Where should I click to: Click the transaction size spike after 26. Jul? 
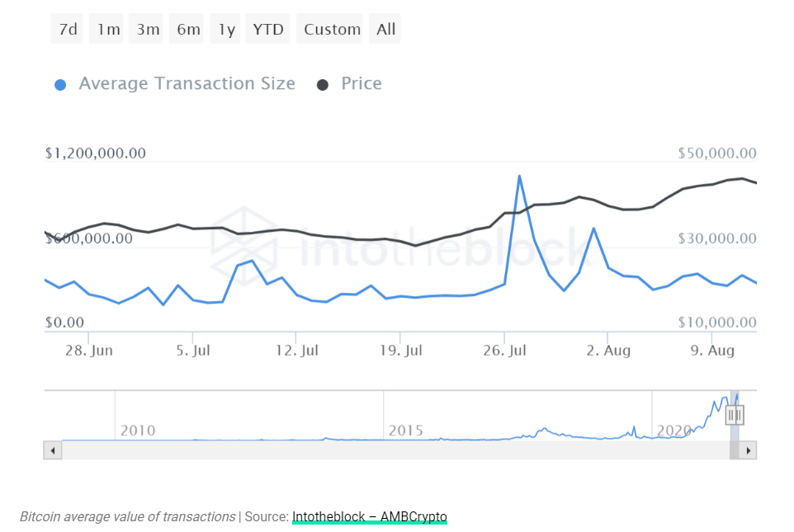519,177
